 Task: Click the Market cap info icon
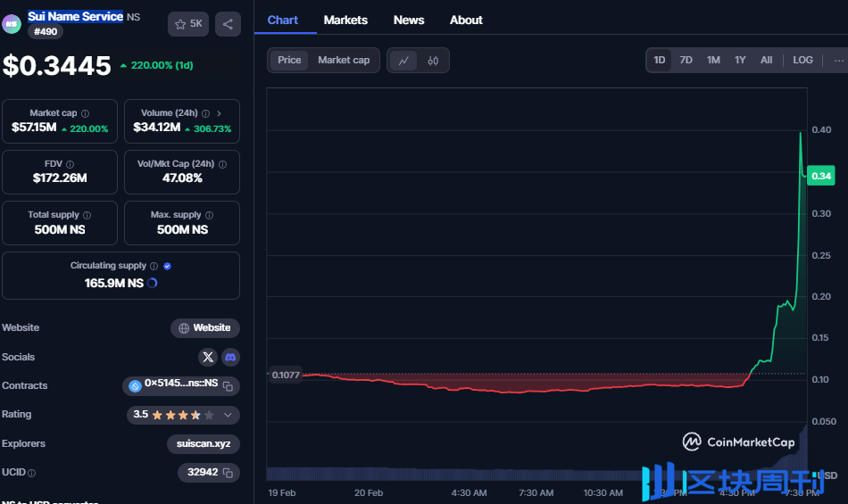point(85,113)
